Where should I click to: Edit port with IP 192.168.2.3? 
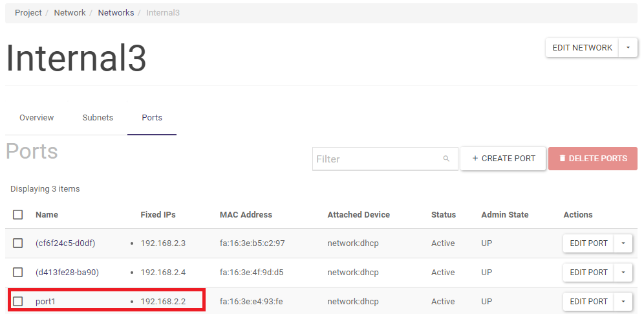[x=588, y=243]
